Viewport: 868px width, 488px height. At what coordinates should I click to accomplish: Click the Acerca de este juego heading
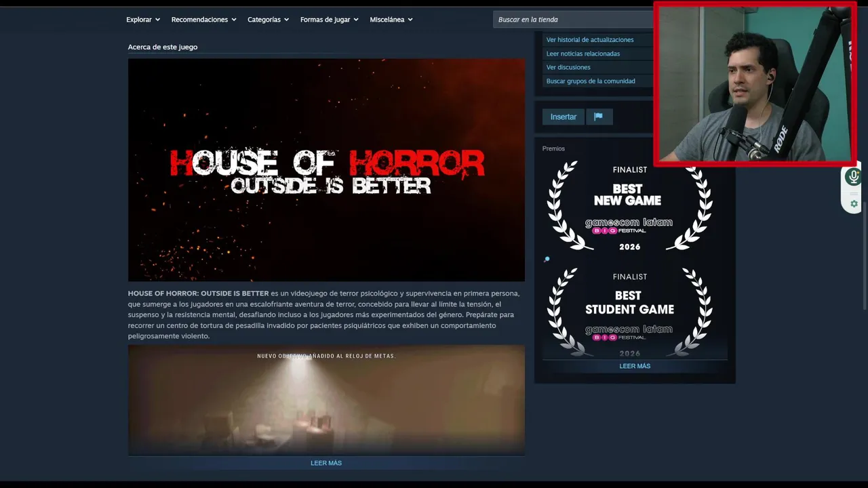click(163, 47)
